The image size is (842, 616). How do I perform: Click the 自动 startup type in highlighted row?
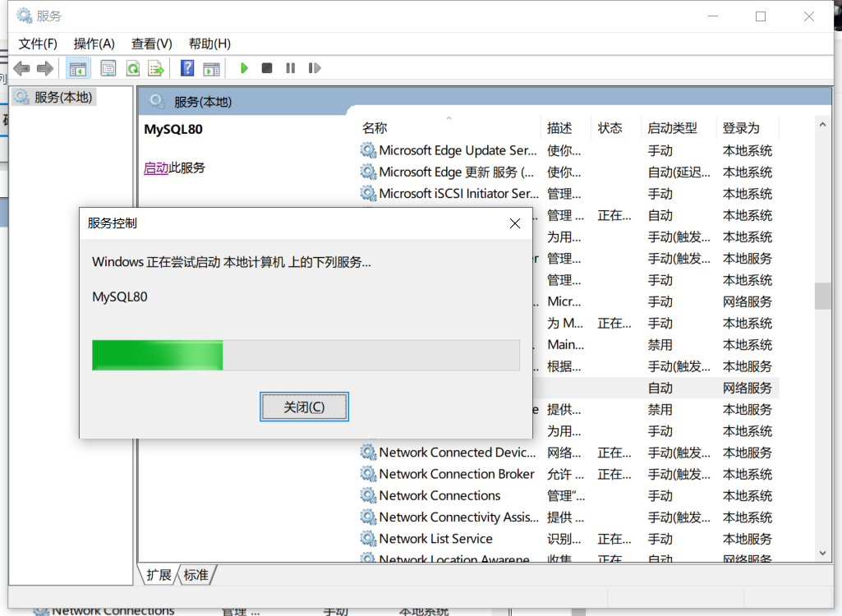click(x=660, y=388)
